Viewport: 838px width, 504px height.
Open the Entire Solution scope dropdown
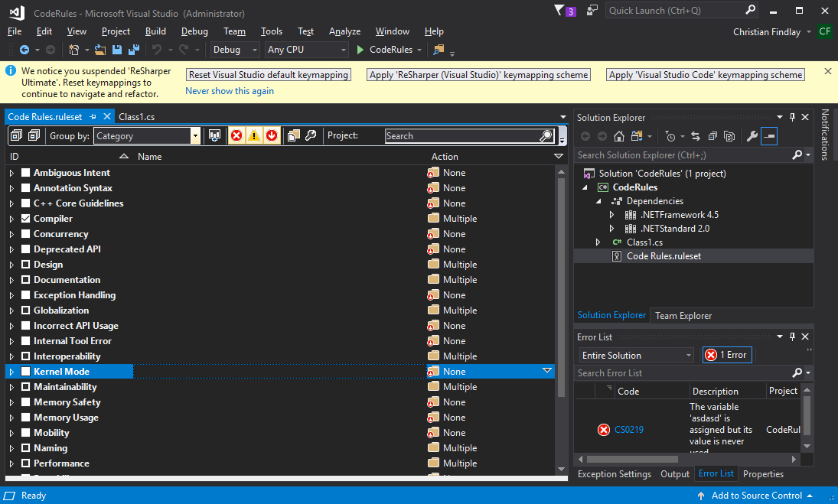pyautogui.click(x=636, y=355)
